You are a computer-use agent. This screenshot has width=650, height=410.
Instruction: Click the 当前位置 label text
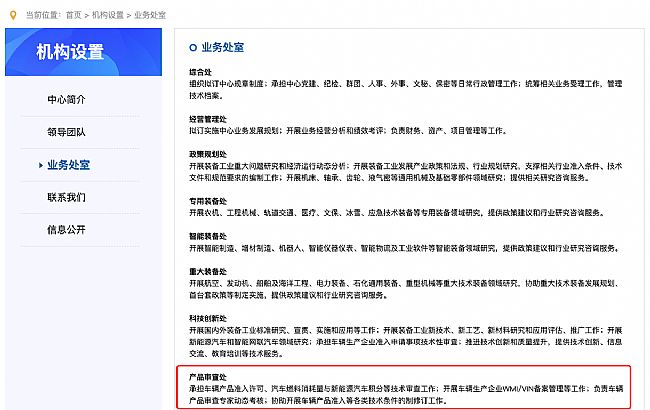pyautogui.click(x=42, y=15)
